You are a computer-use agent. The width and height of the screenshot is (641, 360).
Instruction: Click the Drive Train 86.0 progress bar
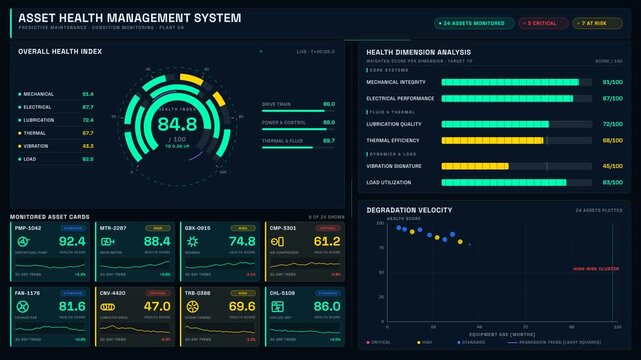click(298, 111)
